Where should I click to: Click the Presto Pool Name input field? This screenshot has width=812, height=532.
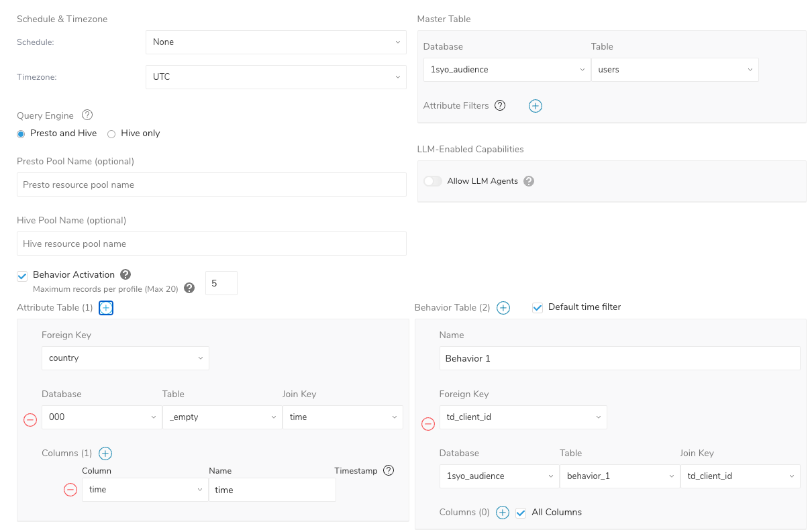pyautogui.click(x=211, y=185)
